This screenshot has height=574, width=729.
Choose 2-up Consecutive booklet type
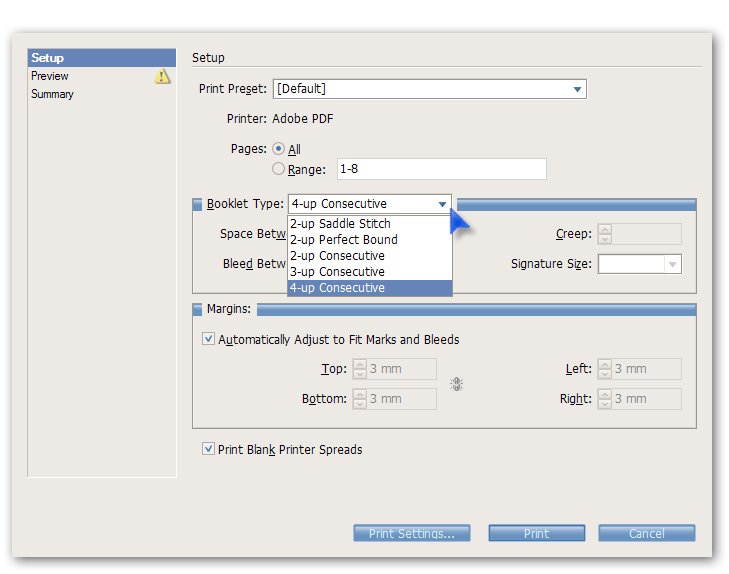click(x=370, y=256)
